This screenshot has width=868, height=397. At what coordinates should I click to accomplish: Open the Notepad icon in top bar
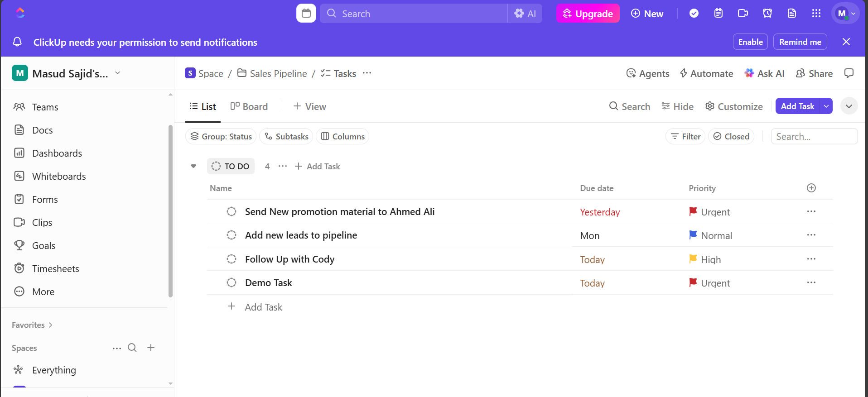(719, 13)
